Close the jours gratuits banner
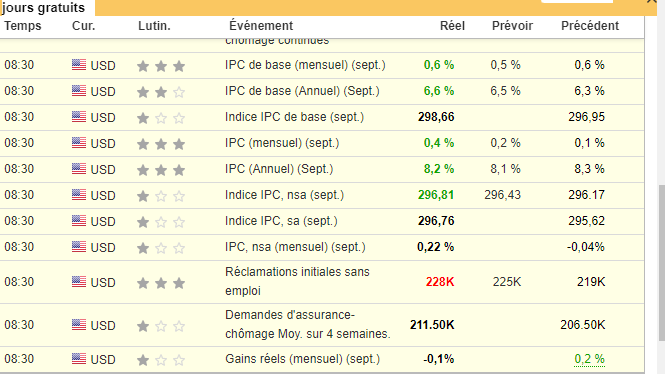This screenshot has width=665, height=374. coord(652,2)
